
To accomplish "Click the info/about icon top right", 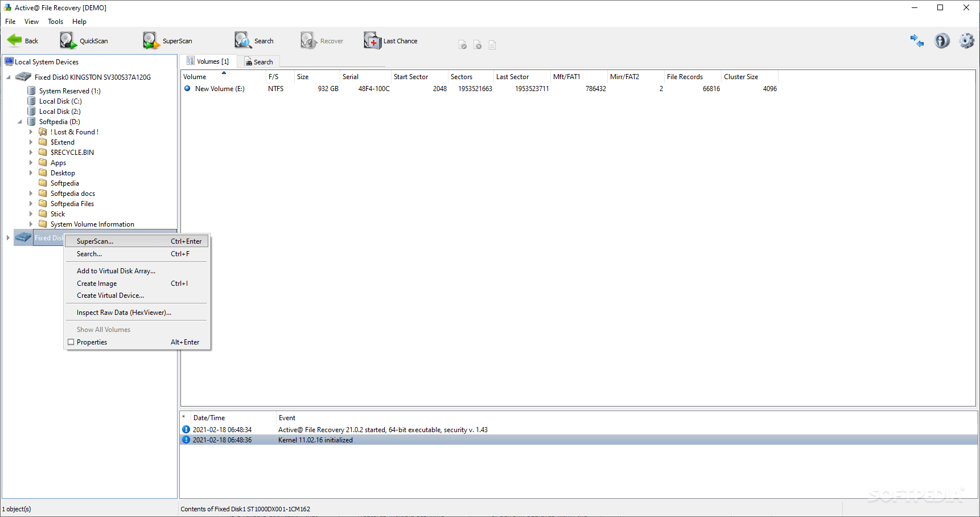I will [942, 40].
